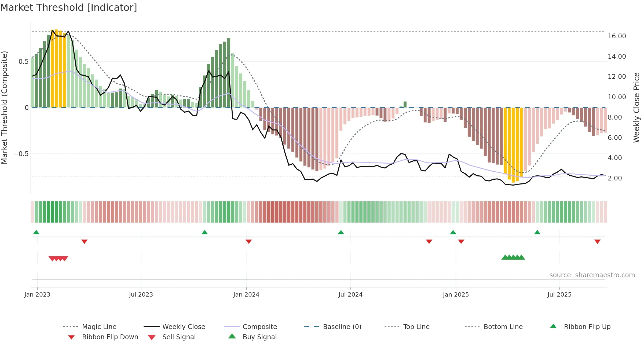This screenshot has height=362, width=644.
Task: Click the yellow bars at the early 2023 peak
Action: click(x=58, y=69)
